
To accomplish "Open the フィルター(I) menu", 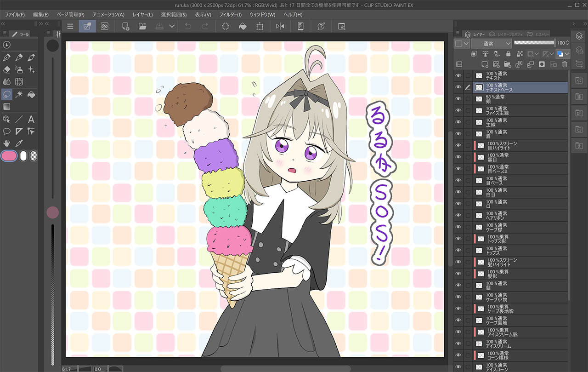I will [230, 15].
